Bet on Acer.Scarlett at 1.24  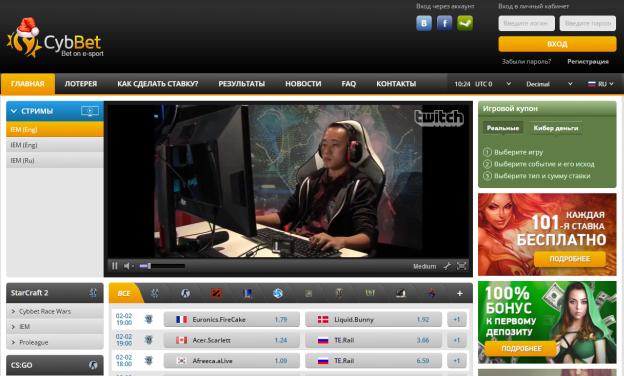[x=231, y=340]
